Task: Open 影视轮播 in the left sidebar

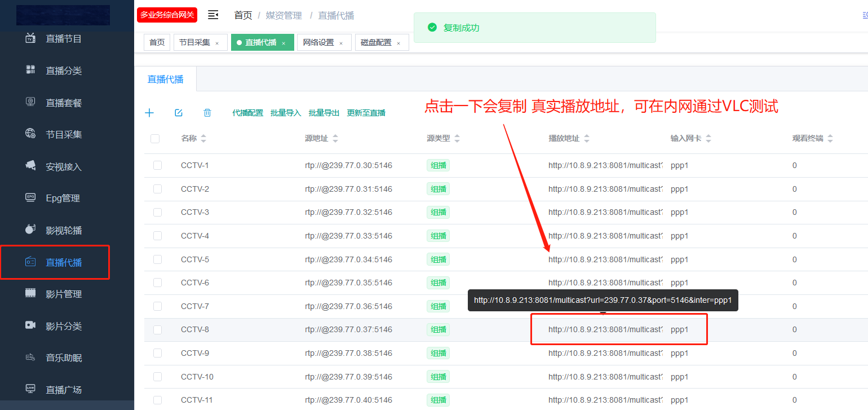Action: coord(63,231)
